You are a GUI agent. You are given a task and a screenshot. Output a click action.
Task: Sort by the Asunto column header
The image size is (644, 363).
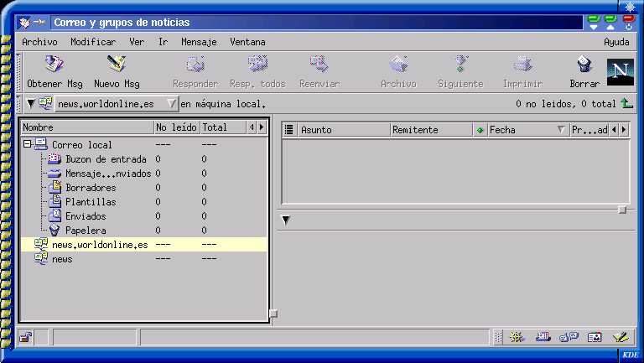click(x=343, y=130)
